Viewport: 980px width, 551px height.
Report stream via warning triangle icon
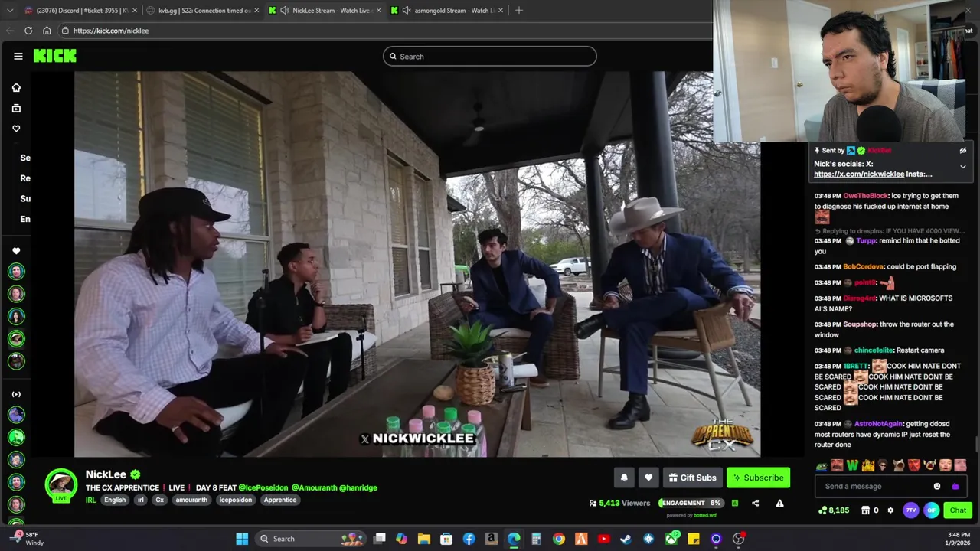pyautogui.click(x=779, y=503)
